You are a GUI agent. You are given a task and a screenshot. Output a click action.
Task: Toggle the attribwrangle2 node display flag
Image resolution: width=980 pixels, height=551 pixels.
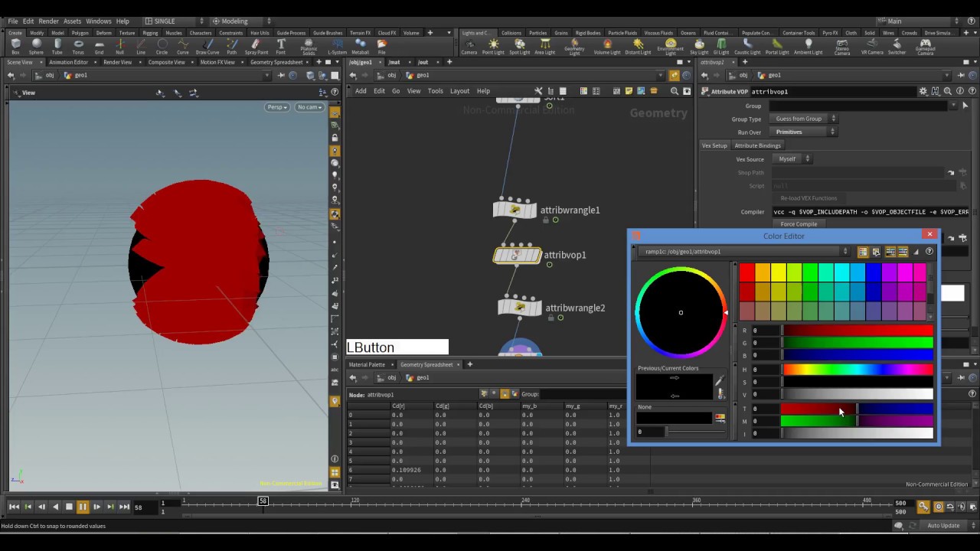pos(560,318)
